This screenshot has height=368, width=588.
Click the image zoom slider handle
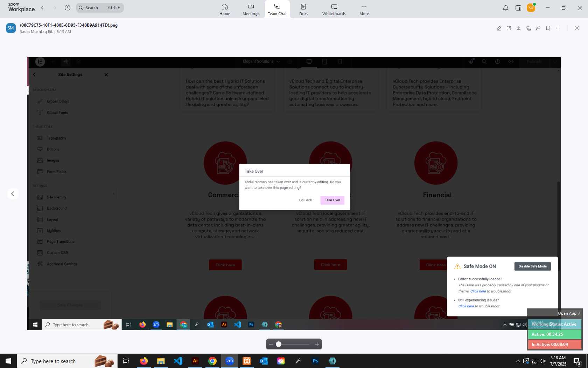click(x=279, y=344)
